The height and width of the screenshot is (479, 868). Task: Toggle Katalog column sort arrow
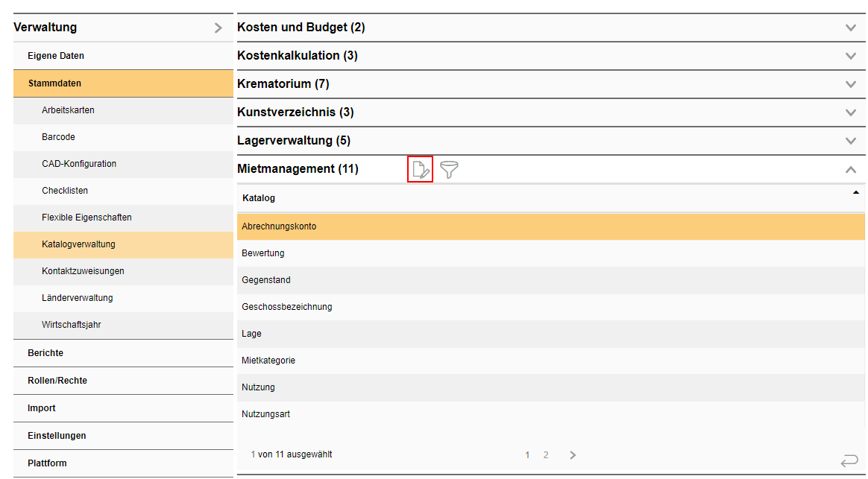(855, 193)
